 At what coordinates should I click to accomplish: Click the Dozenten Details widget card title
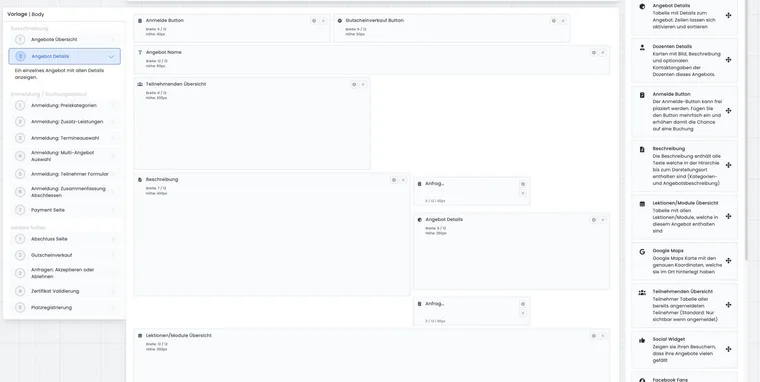[x=672, y=47]
